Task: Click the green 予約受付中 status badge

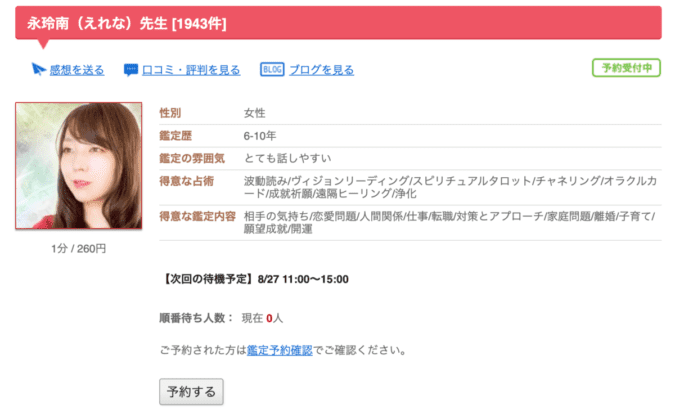Action: point(626,68)
